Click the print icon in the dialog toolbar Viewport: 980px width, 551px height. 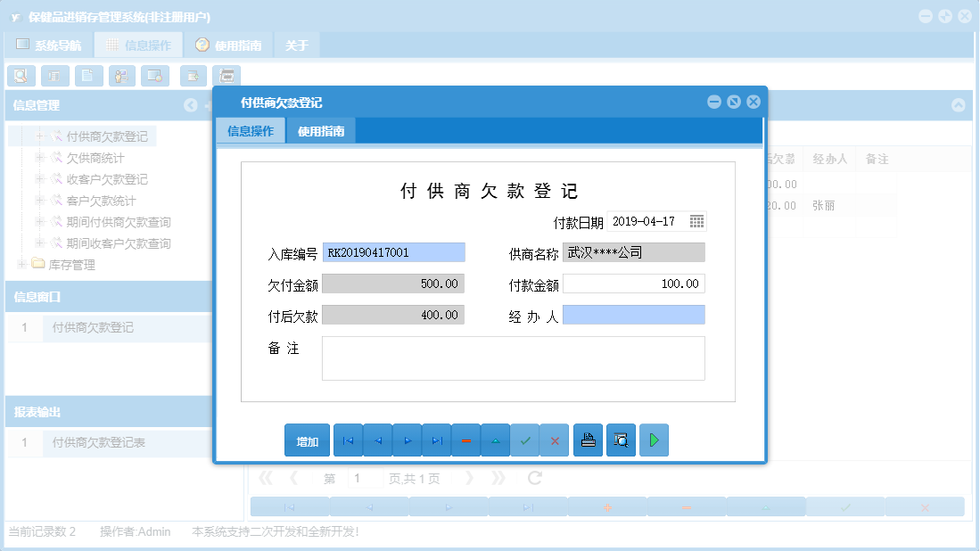coord(588,440)
